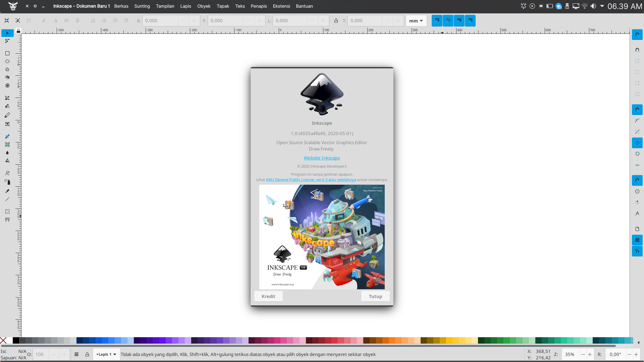The width and height of the screenshot is (644, 362).
Task: Click the palette horizontal scrollbar
Action: [x=308, y=346]
